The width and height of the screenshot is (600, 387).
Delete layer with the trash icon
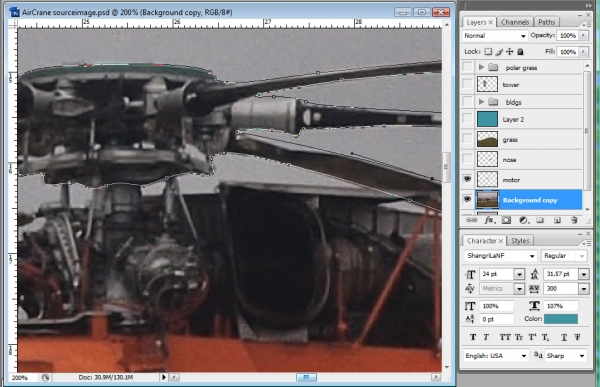574,220
